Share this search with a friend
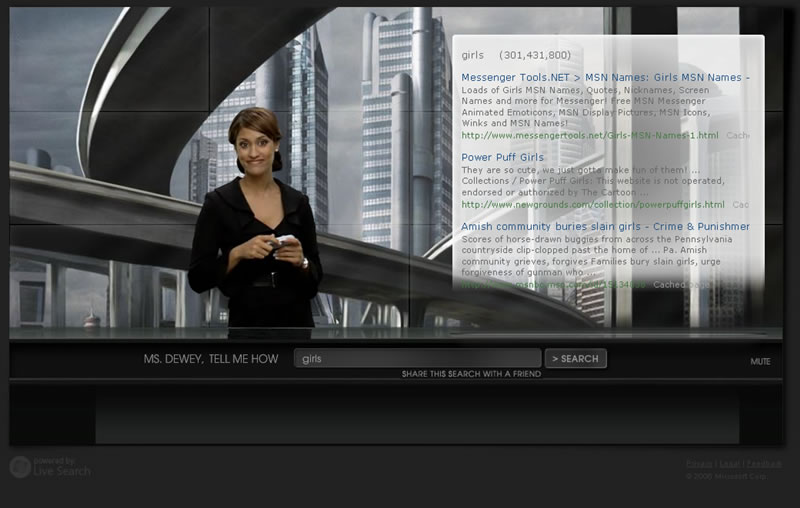This screenshot has height=508, width=800. tap(471, 374)
